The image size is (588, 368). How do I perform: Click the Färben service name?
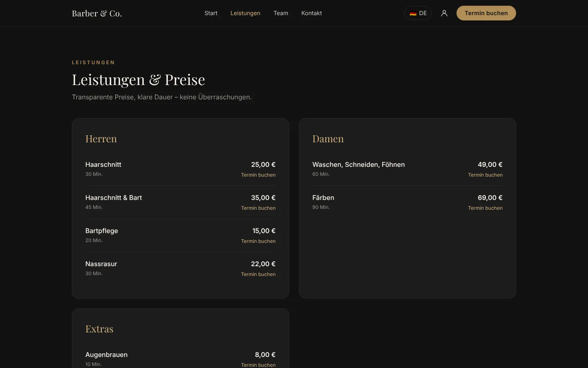click(x=323, y=197)
